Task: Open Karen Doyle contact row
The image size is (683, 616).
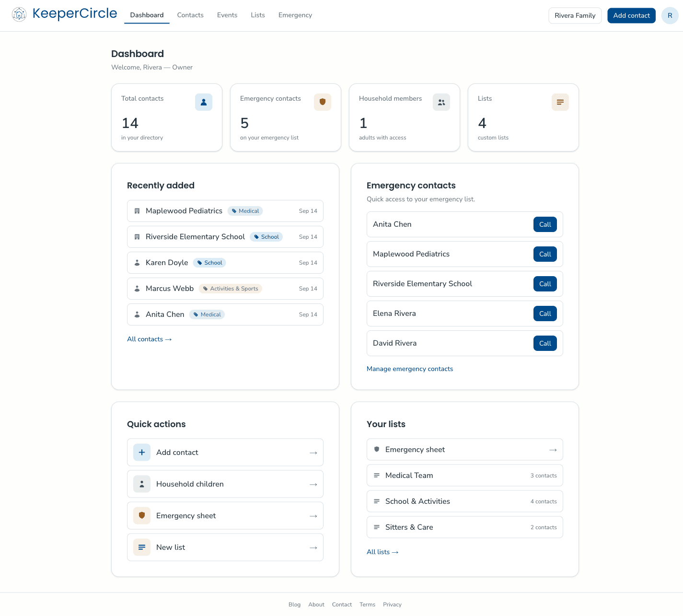Action: (225, 263)
